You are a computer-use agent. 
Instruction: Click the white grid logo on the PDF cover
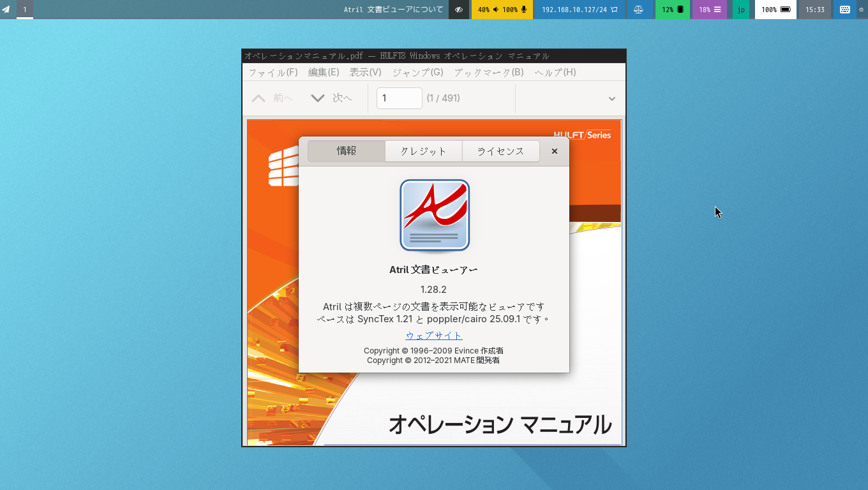pos(283,167)
